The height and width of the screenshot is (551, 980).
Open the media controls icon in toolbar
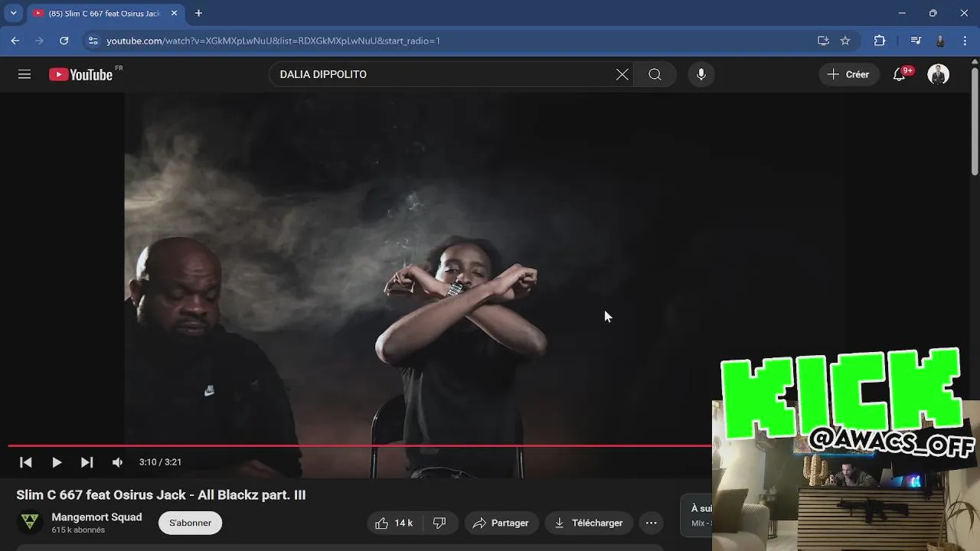coord(916,41)
